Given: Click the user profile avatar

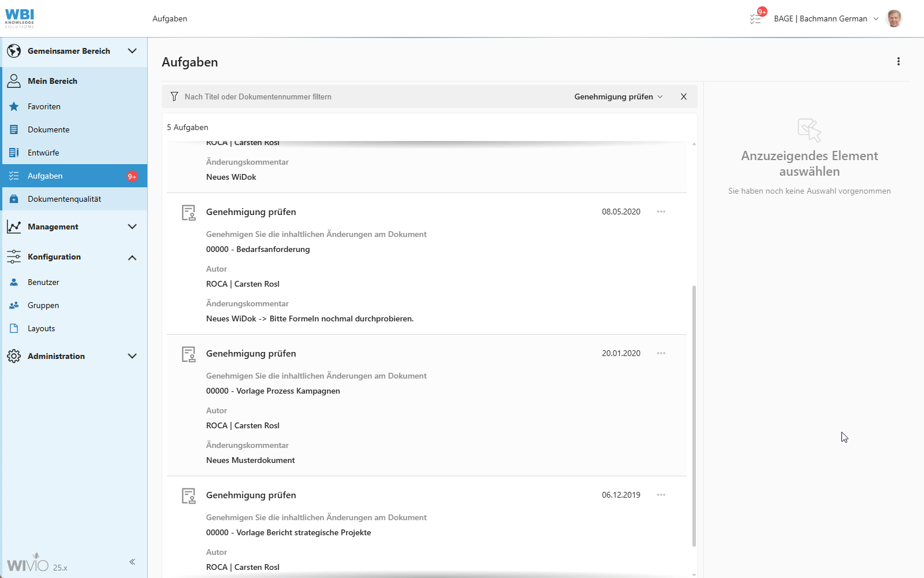Looking at the screenshot, I should click(x=894, y=18).
